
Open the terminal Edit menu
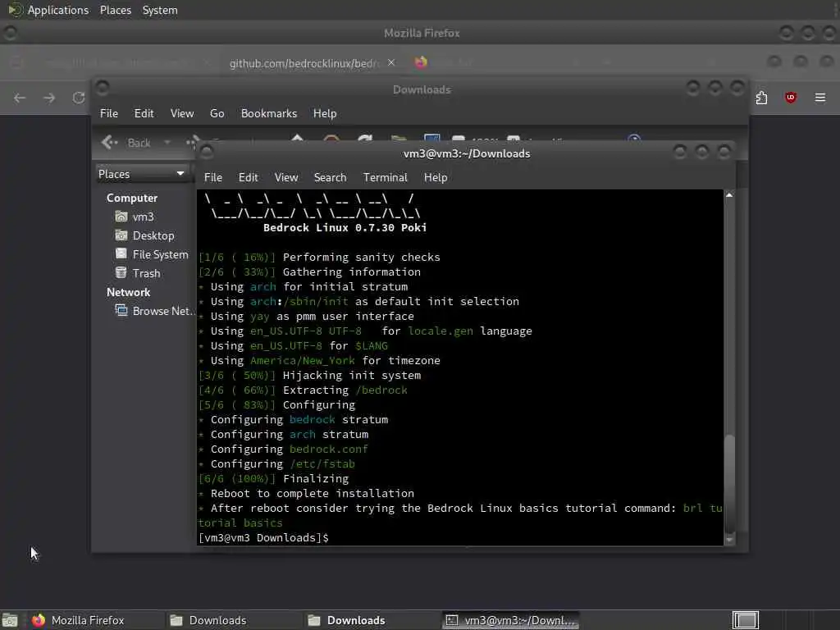[x=248, y=177]
